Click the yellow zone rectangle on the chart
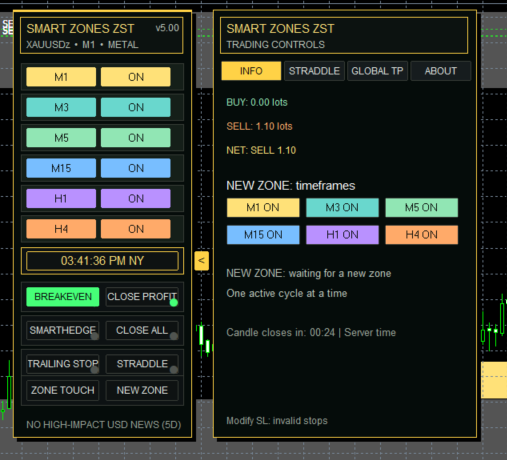 [494, 380]
